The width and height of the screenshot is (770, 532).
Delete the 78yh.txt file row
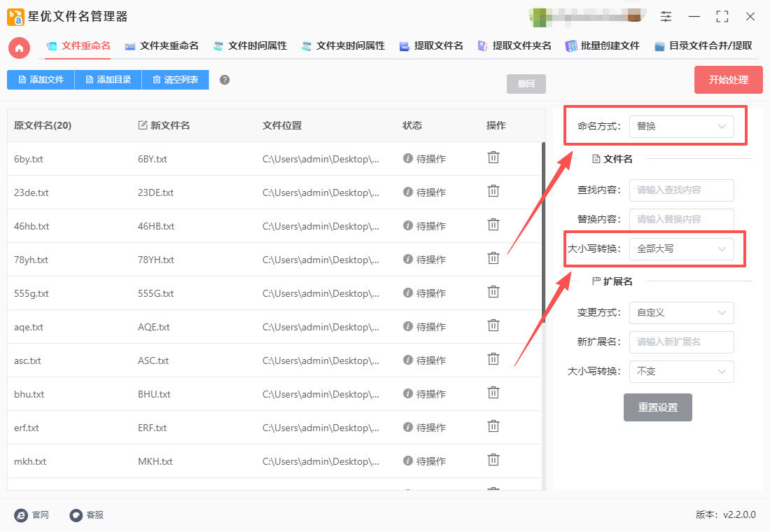click(x=493, y=258)
